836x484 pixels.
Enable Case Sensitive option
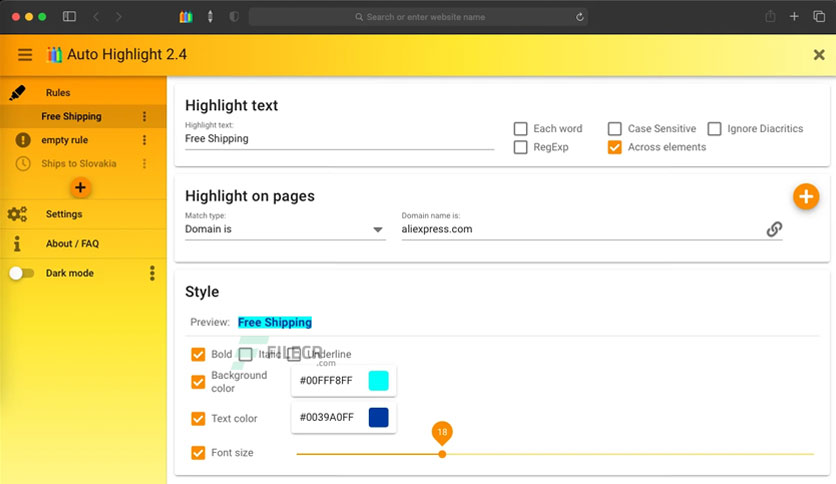(615, 128)
